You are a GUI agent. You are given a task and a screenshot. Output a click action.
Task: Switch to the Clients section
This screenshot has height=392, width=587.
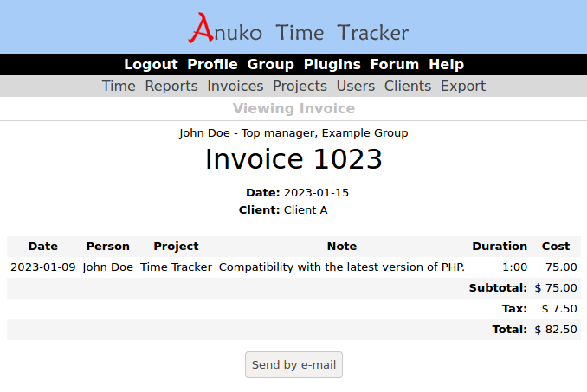408,86
